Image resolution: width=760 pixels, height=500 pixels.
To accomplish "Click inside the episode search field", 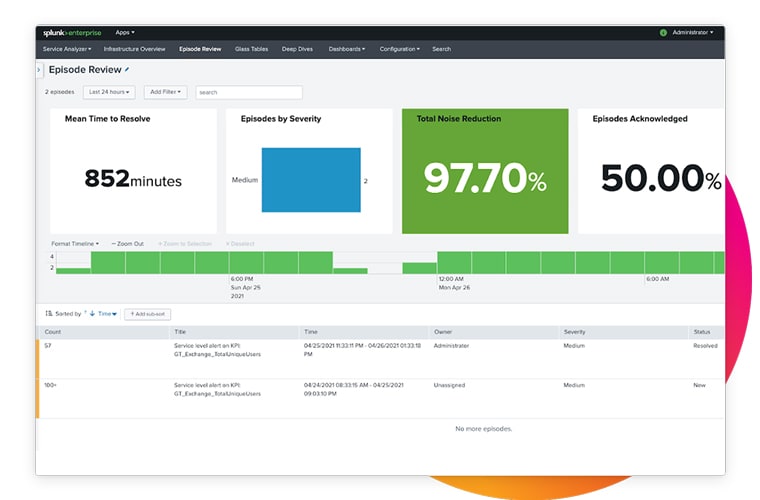I will coord(248,92).
